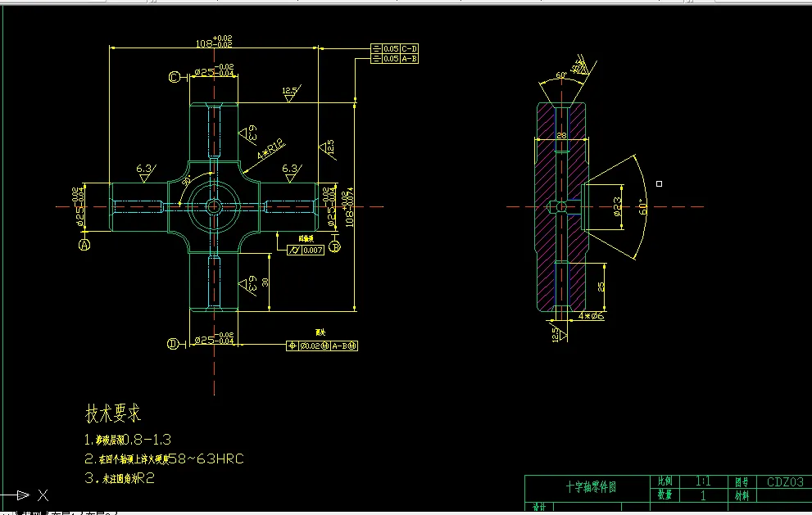Image resolution: width=812 pixels, height=515 pixels.
Task: Select the 28 width dimension in section view
Action: [x=561, y=136]
